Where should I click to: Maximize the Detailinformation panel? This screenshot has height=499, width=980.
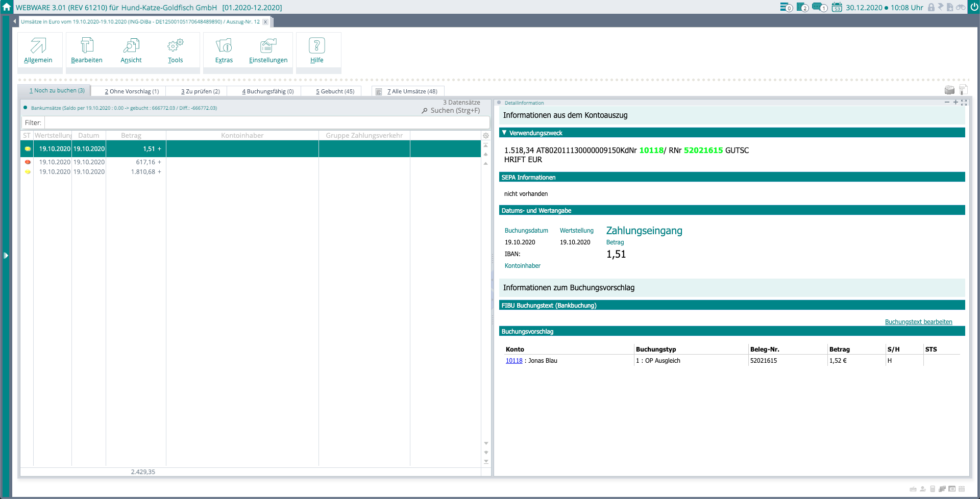[964, 103]
